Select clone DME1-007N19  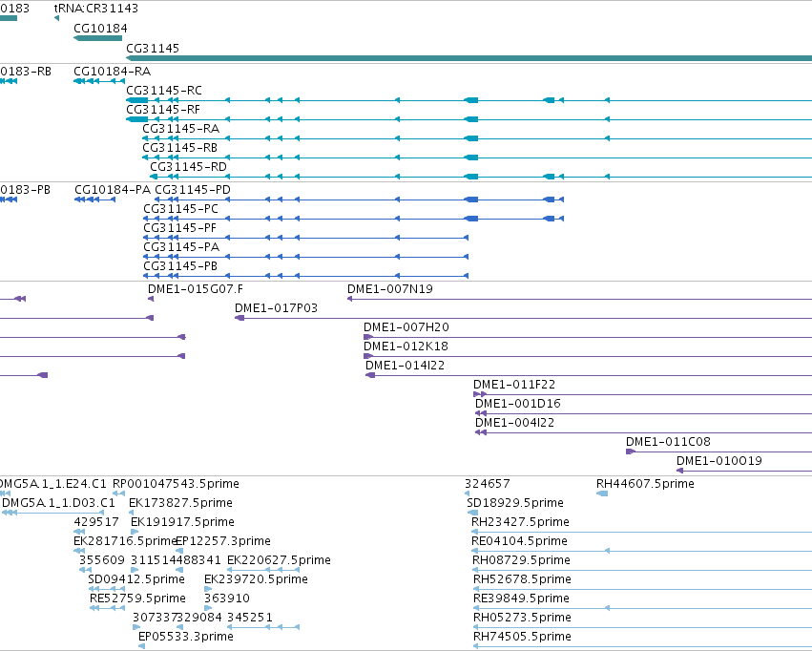tap(390, 289)
